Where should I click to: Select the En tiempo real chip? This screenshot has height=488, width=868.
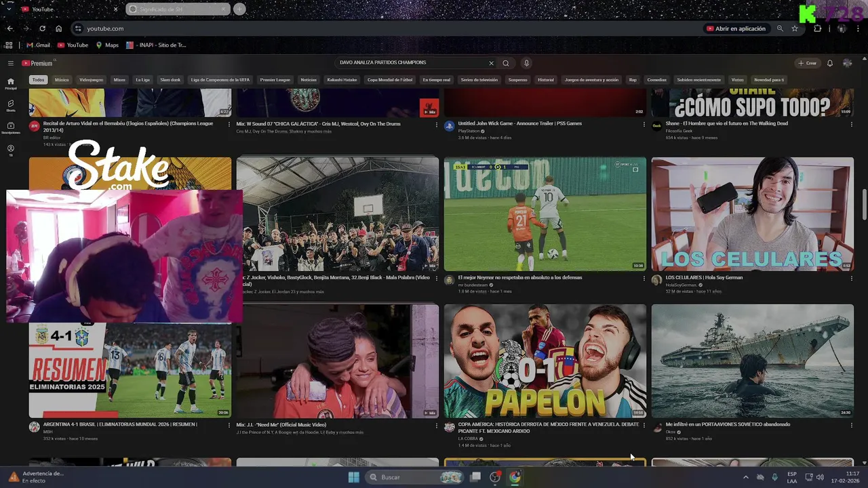point(436,80)
